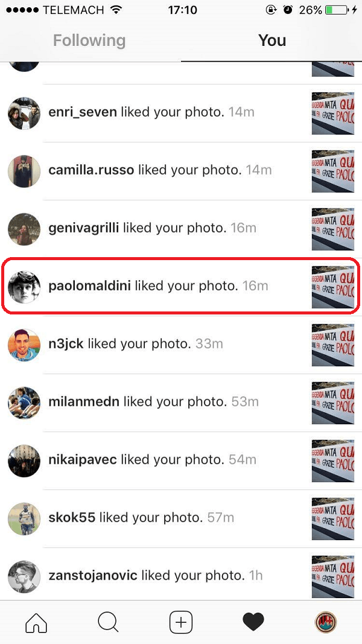362x644 pixels.
Task: Open camilla.russo username link
Action: [x=91, y=170]
